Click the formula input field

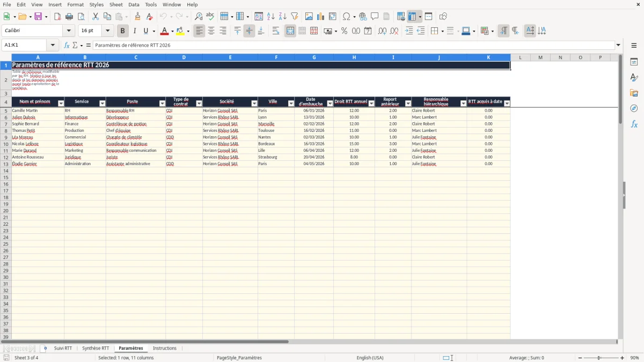354,45
